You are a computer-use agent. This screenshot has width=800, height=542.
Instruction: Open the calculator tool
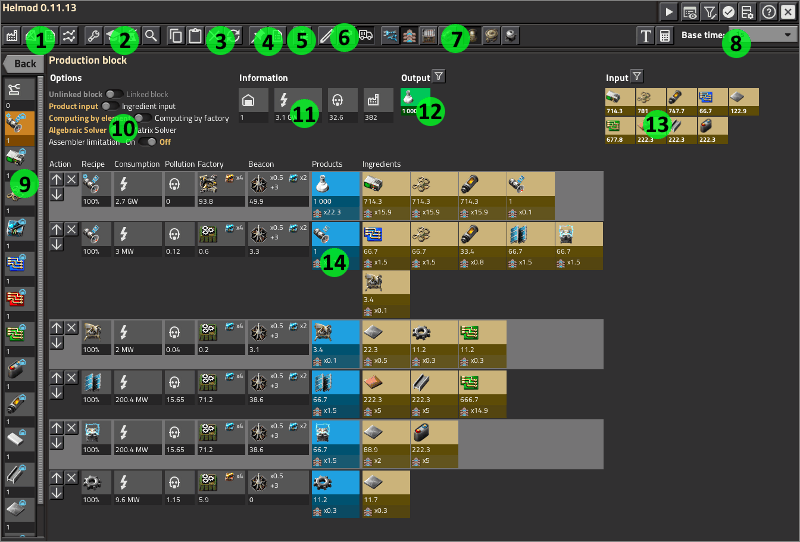(x=664, y=35)
